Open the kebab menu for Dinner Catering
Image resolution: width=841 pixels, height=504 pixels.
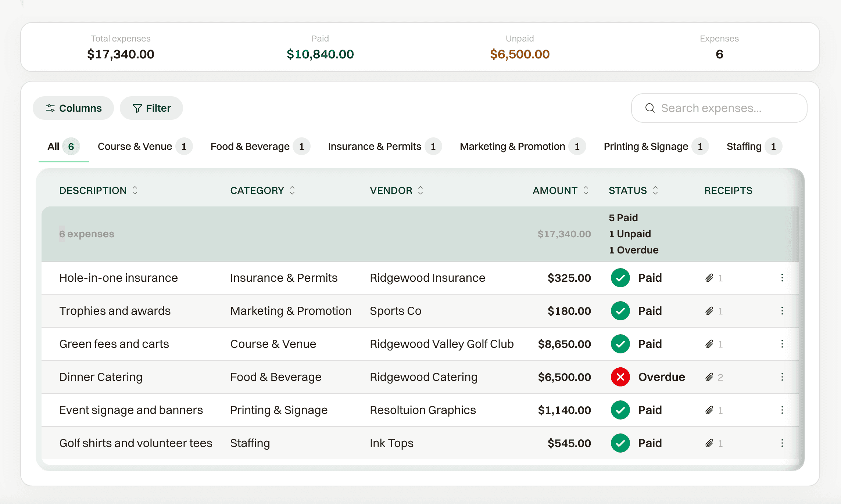pyautogui.click(x=782, y=377)
